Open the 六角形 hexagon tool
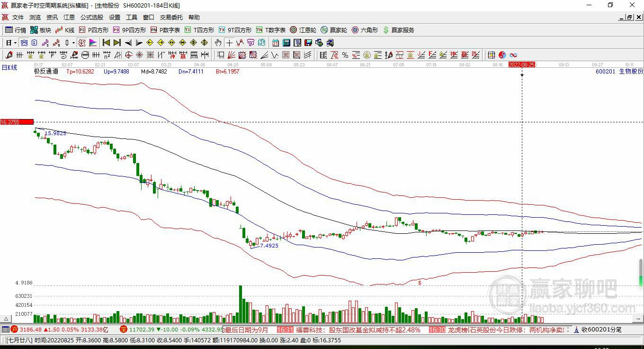Viewport: 644px width, 349px height. (x=365, y=30)
